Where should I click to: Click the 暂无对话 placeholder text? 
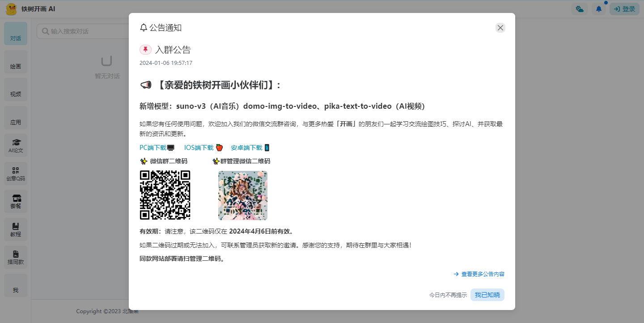(107, 76)
